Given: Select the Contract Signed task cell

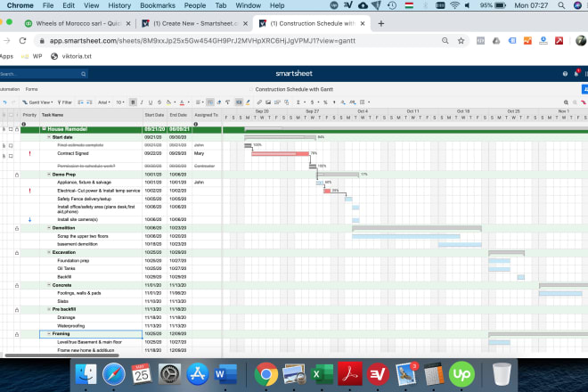Looking at the screenshot, I should coord(76,153).
